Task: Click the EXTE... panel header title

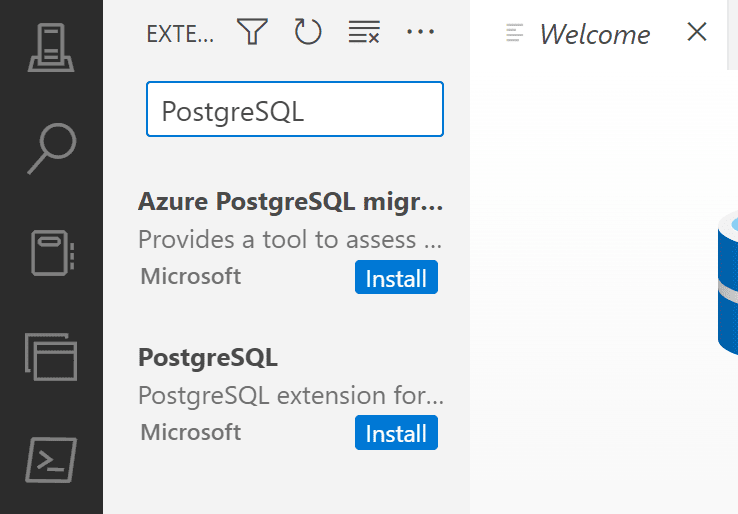Action: 180,34
